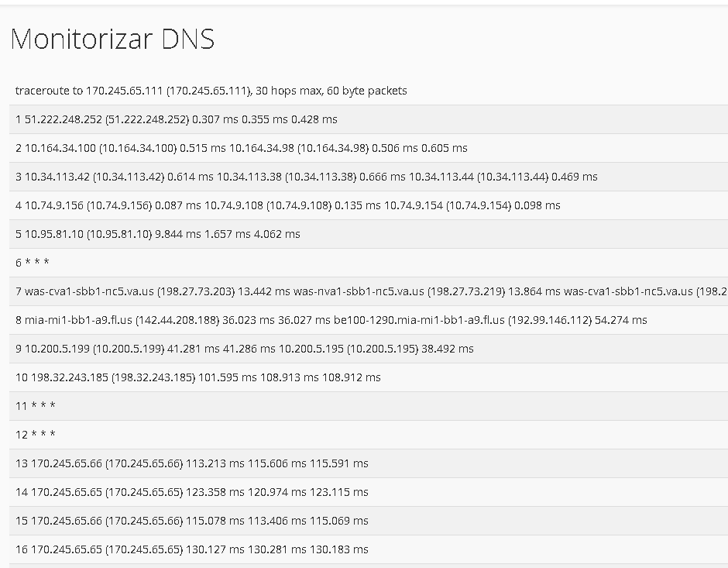Select the hop 12 timeout row
This screenshot has width=728, height=568.
click(369, 435)
